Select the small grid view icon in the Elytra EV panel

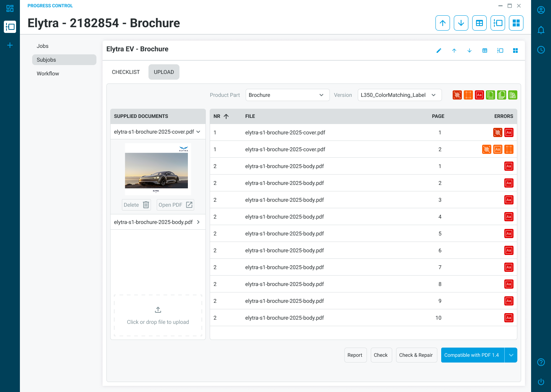(515, 51)
